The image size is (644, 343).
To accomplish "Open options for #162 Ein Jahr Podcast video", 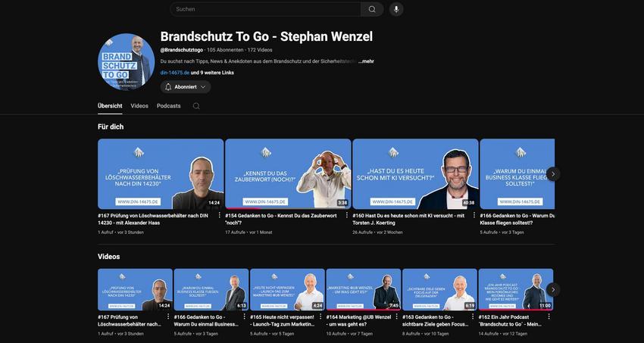I will [549, 316].
